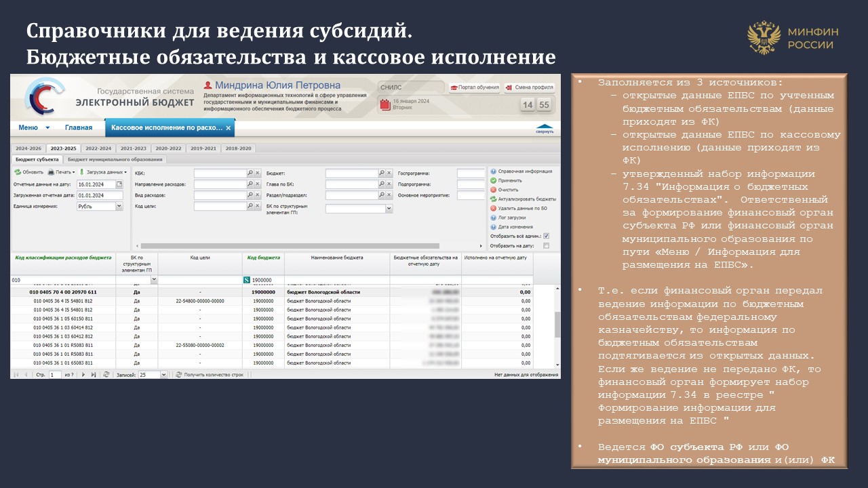Image resolution: width=868 pixels, height=488 pixels.
Task: Click the Справочная информация info icon
Action: [x=493, y=171]
